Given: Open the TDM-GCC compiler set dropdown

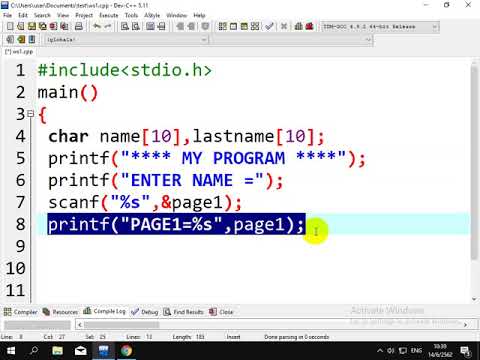Looking at the screenshot, I should pos(380,27).
